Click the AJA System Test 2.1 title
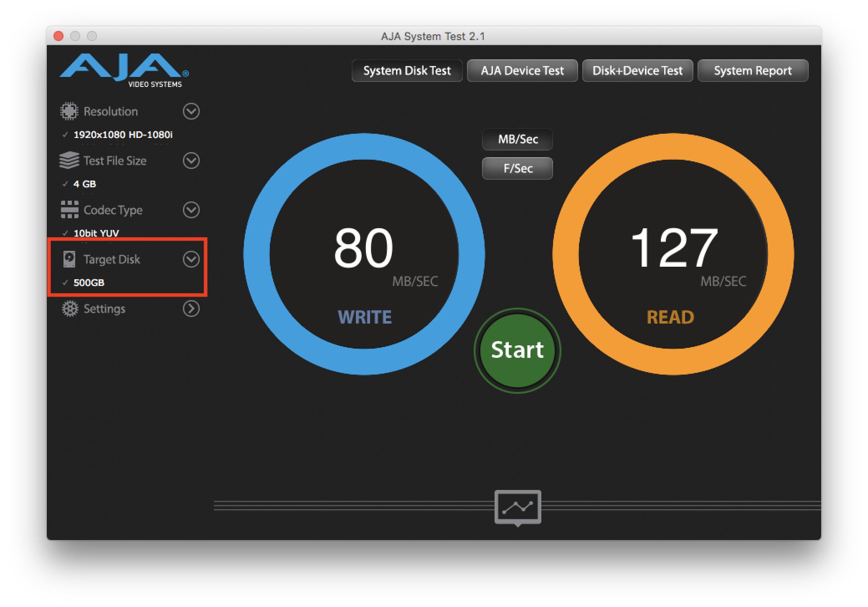868x607 pixels. pos(433,36)
